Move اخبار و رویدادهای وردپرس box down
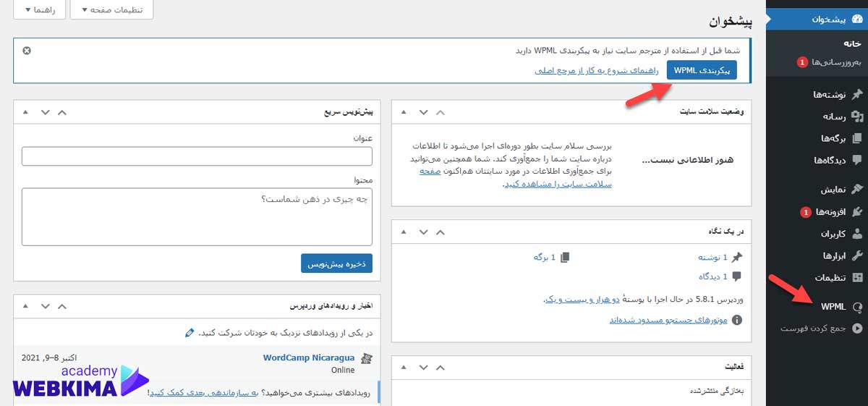The height and width of the screenshot is (406, 868). [46, 305]
